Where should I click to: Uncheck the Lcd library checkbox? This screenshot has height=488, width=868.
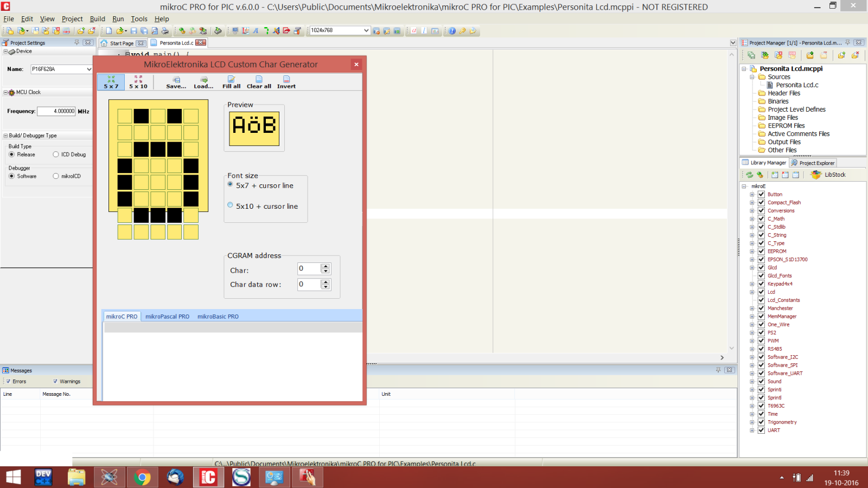761,292
